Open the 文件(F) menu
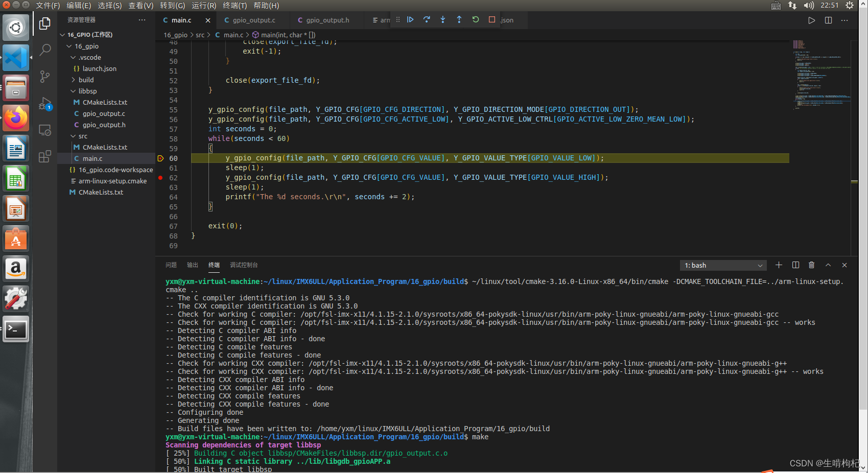Image resolution: width=868 pixels, height=473 pixels. pyautogui.click(x=48, y=5)
